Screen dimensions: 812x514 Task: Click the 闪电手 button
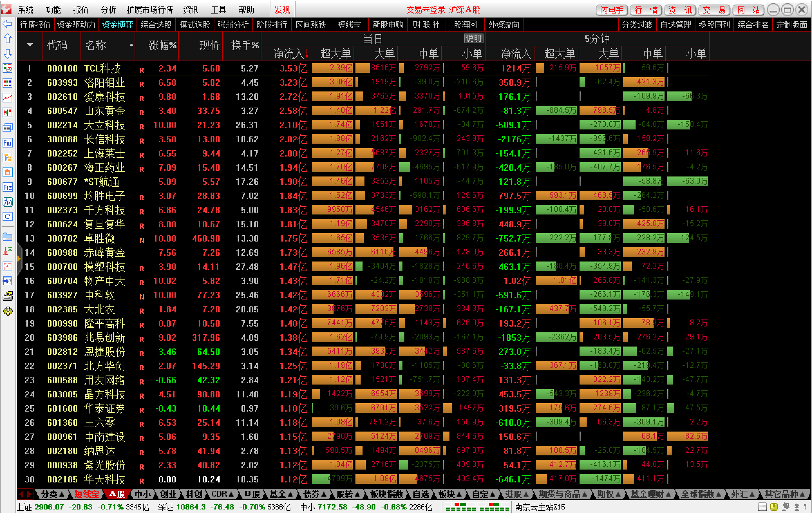[612, 10]
